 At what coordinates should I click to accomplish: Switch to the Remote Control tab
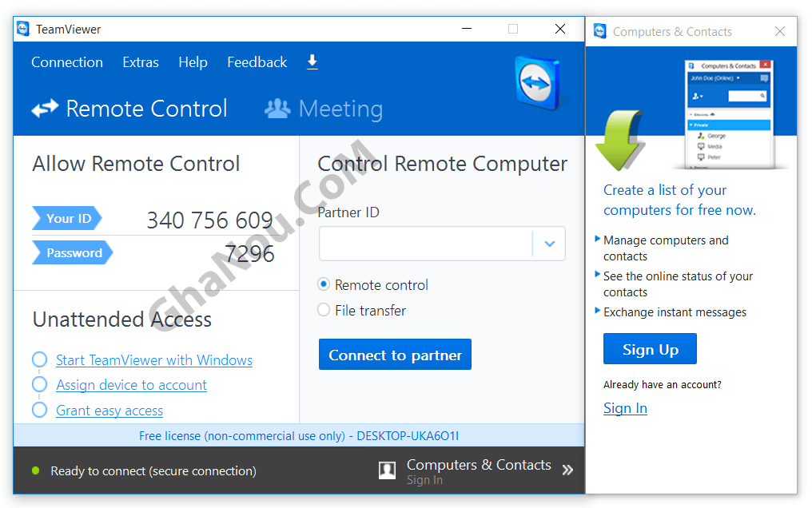coord(129,109)
